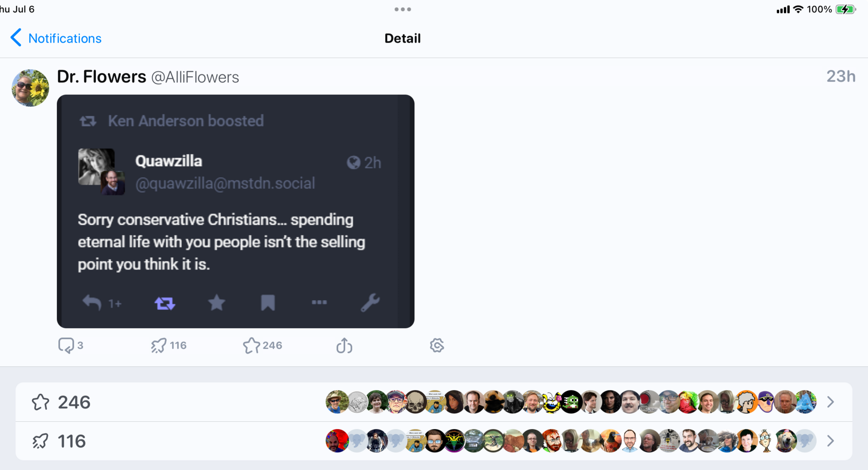Screen dimensions: 868x470
Task: Open Dr. Flowers' profile avatar
Action: click(x=30, y=88)
